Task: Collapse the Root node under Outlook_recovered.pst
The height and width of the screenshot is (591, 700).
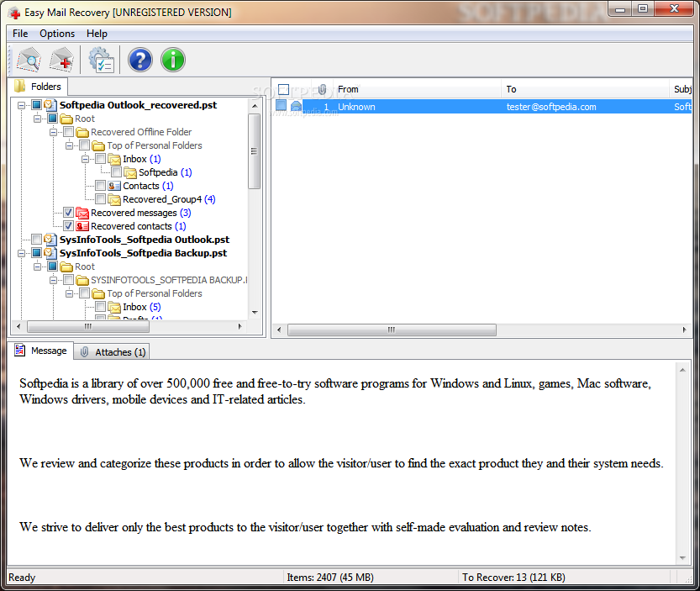Action: tap(37, 119)
